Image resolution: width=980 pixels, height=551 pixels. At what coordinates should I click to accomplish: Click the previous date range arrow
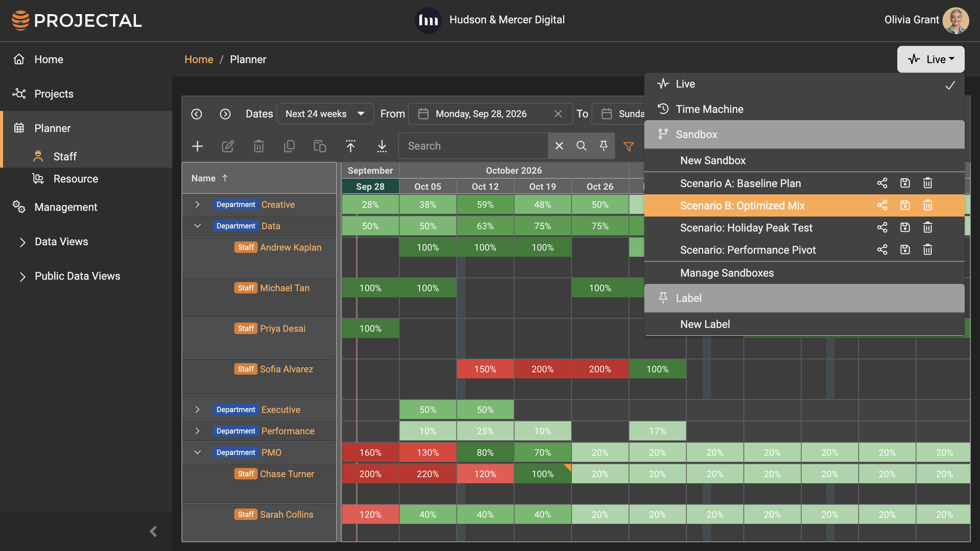click(196, 114)
